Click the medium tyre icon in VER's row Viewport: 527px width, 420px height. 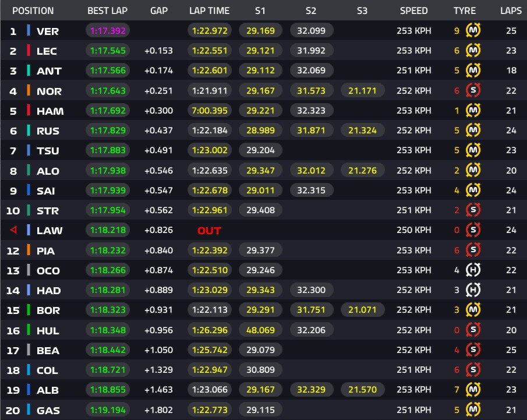(x=473, y=30)
